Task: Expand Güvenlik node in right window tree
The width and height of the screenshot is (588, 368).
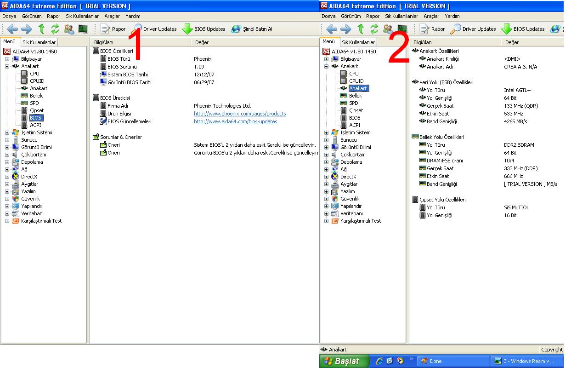Action: [326, 199]
